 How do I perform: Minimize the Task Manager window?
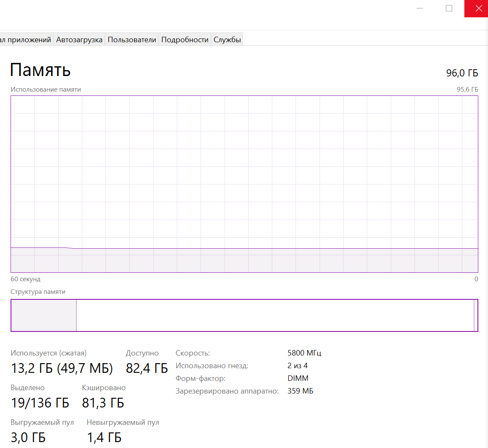coord(420,8)
